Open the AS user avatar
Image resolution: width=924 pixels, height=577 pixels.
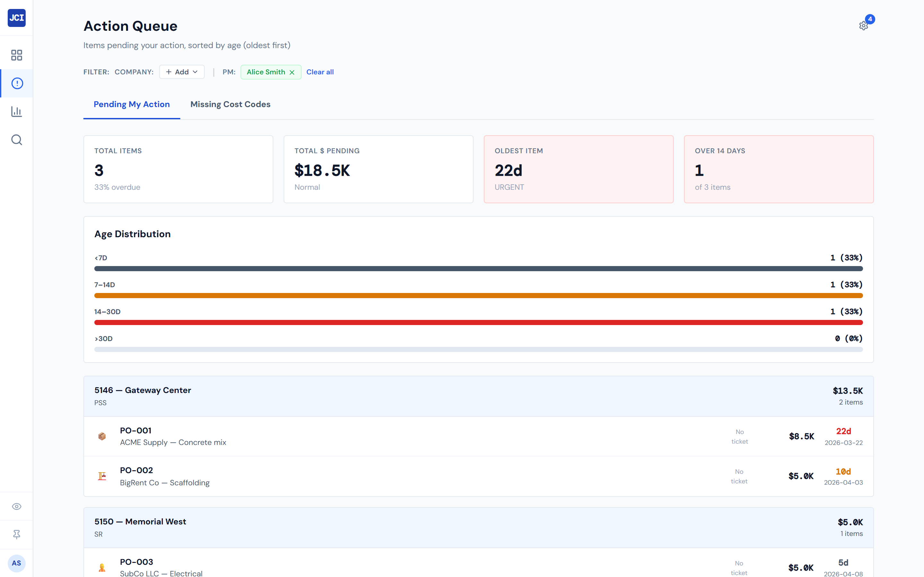(x=16, y=563)
